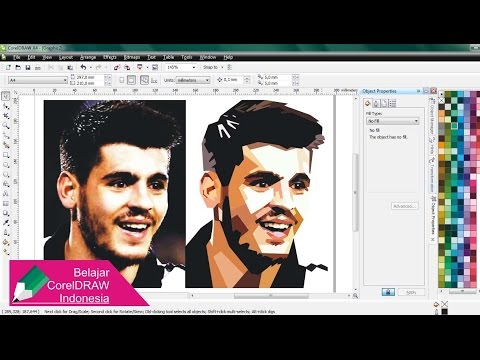Open the File menu
Viewport: 480px width, 360px height.
point(16,57)
